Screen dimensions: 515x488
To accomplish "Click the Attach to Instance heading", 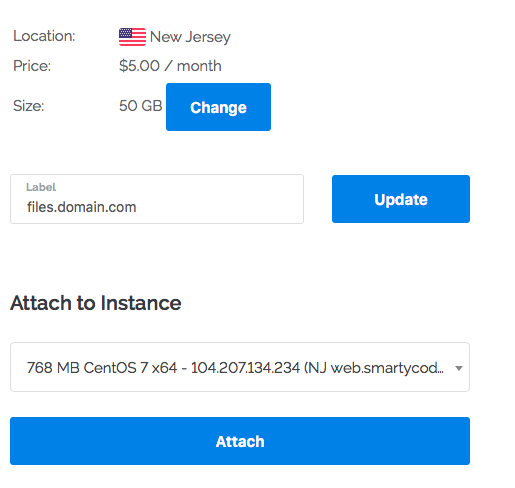I will coord(96,303).
